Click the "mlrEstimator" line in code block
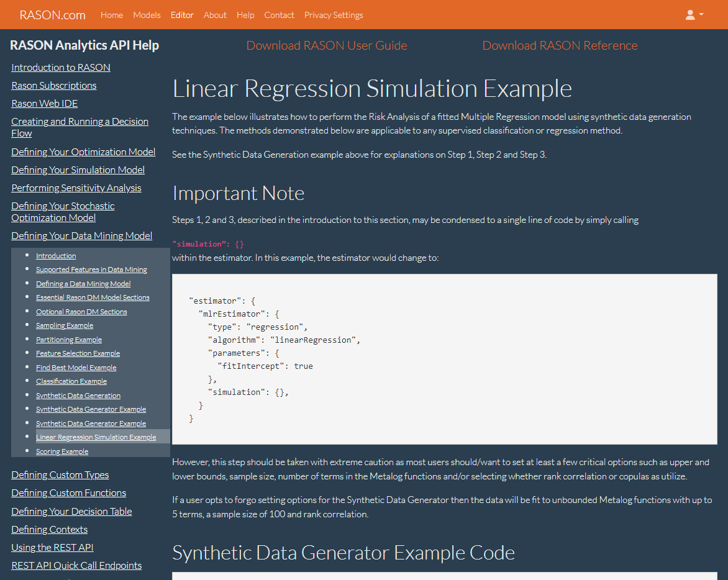 coord(239,314)
